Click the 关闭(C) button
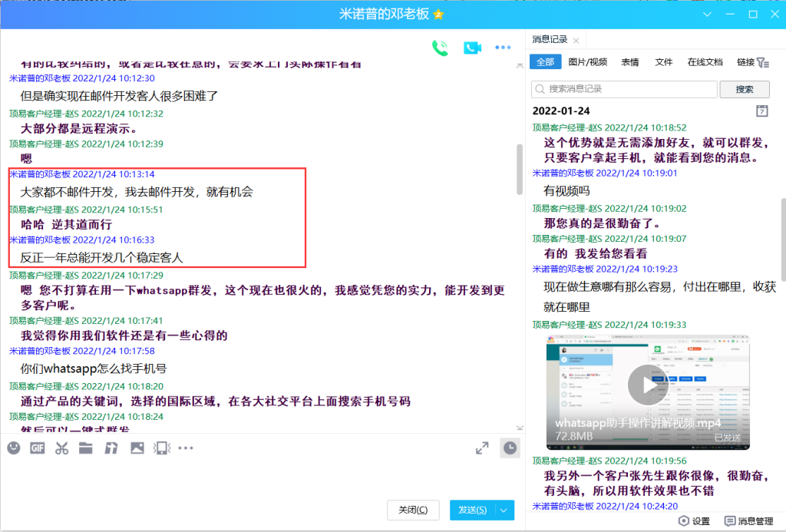Screen dimensions: 786x532 coord(413,510)
